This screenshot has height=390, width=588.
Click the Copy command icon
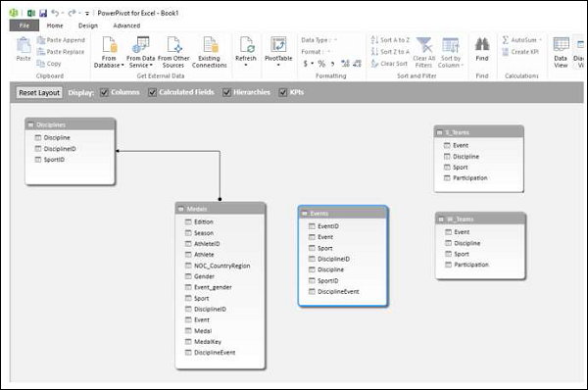coord(40,64)
